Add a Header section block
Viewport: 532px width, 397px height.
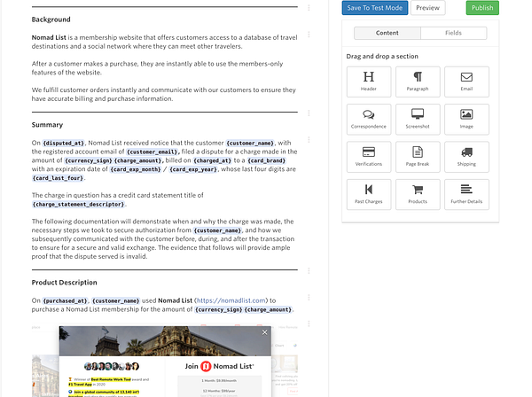tap(369, 82)
